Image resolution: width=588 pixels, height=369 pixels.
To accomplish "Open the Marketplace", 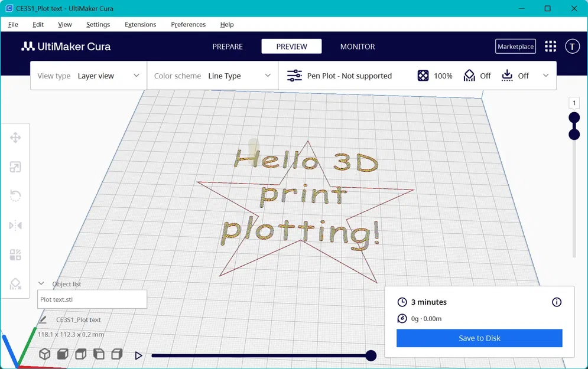I will click(x=515, y=47).
